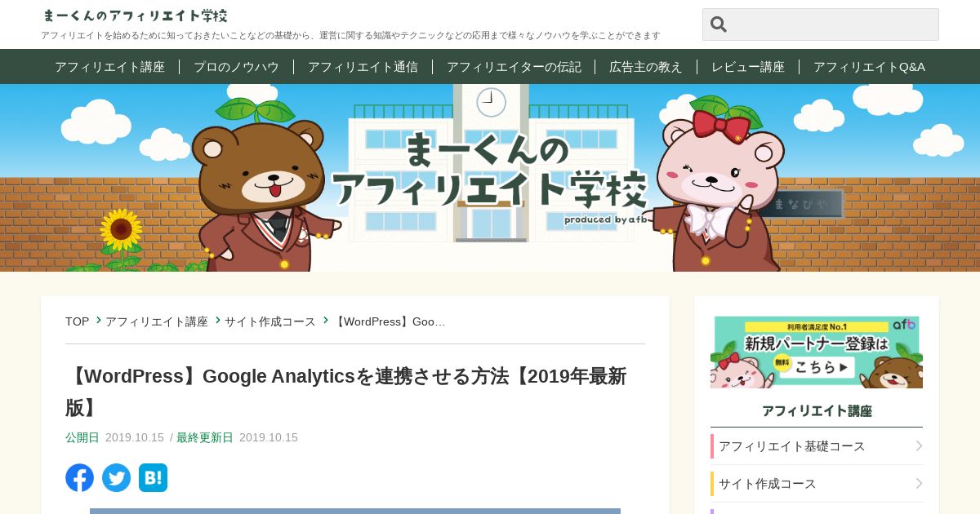Viewport: 980px width, 514px height.
Task: Open アフィリエイト講座 in the nav bar
Action: 109,67
